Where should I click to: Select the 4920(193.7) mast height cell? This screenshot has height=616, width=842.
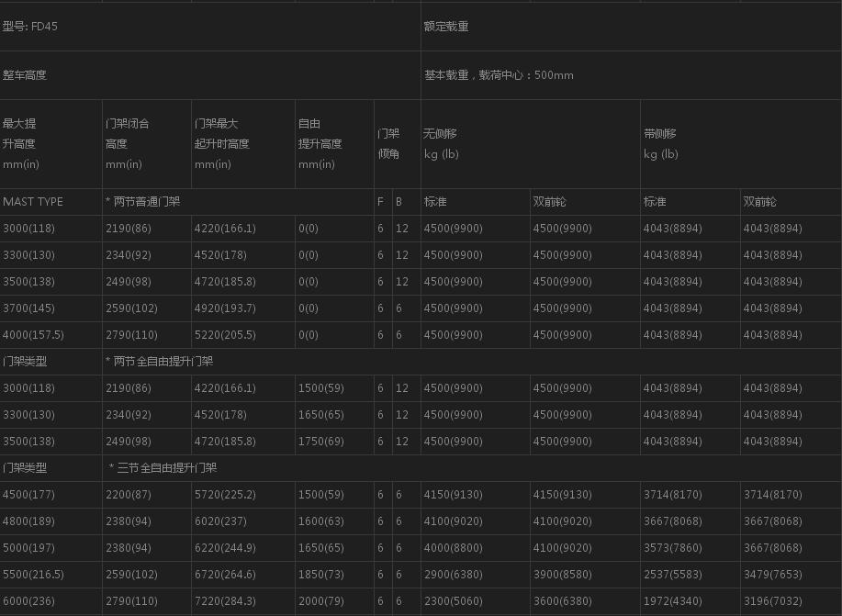225,308
